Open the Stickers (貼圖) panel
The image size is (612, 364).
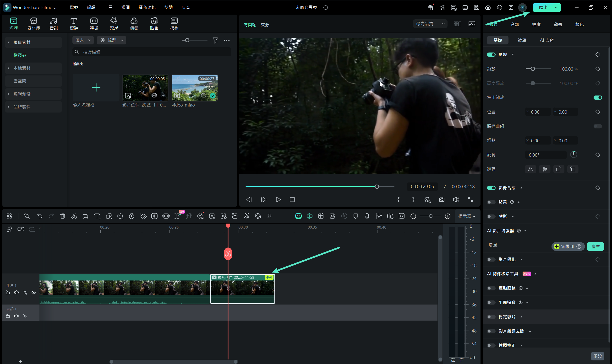pyautogui.click(x=154, y=24)
